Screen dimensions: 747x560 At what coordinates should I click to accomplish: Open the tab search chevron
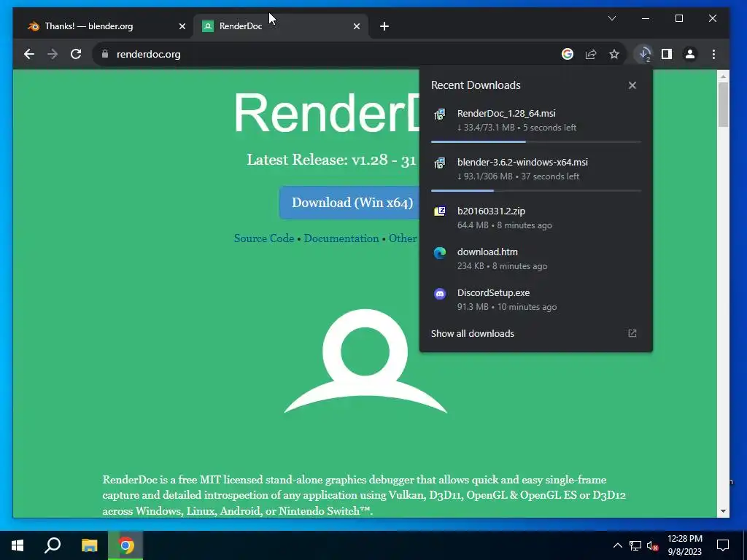click(612, 18)
